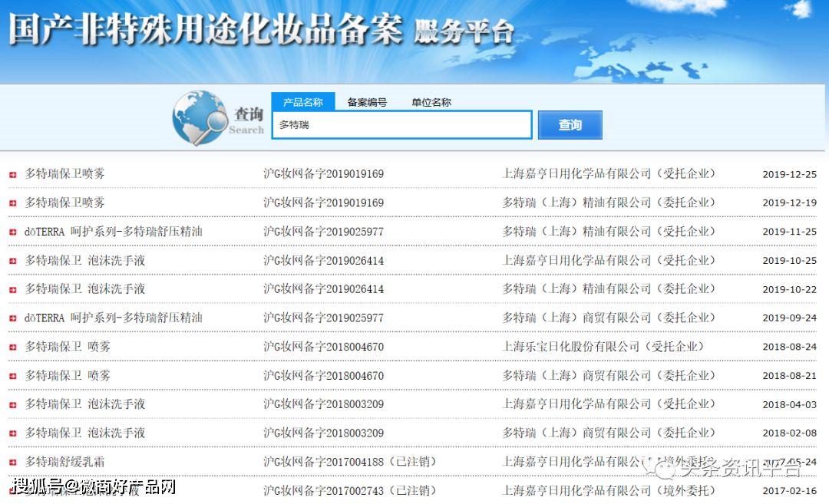Click 沪G妆网备字2019026414 in the 2019-10-22 row
The image size is (829, 504).
(324, 289)
